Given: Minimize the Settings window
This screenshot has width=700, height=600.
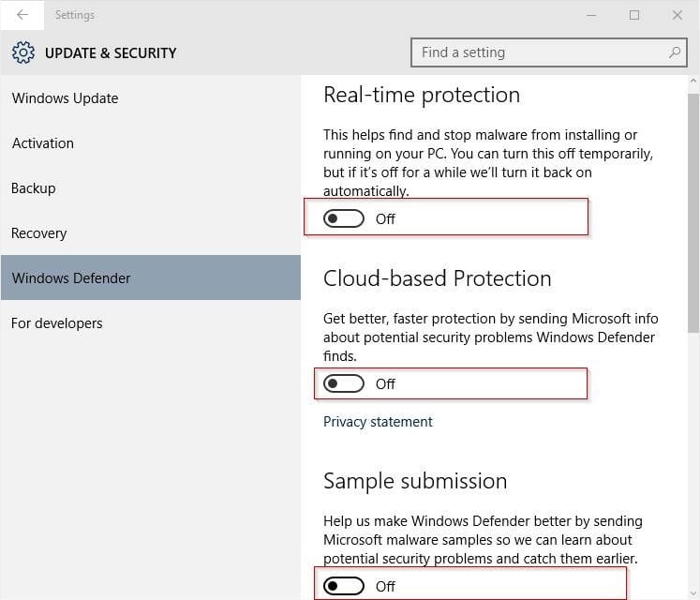Looking at the screenshot, I should pyautogui.click(x=591, y=15).
